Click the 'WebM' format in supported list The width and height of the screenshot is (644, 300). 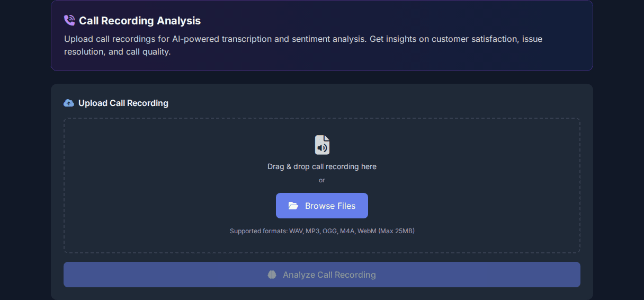tap(367, 231)
